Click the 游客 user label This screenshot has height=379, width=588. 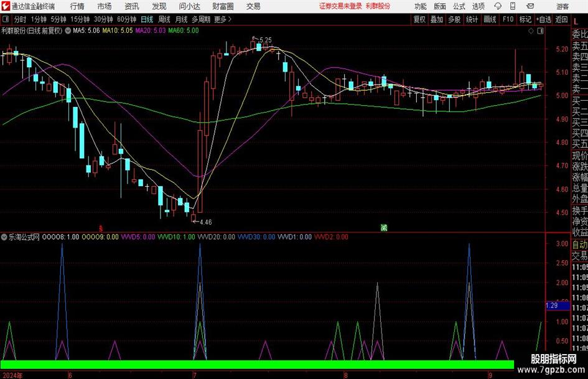tap(562, 6)
